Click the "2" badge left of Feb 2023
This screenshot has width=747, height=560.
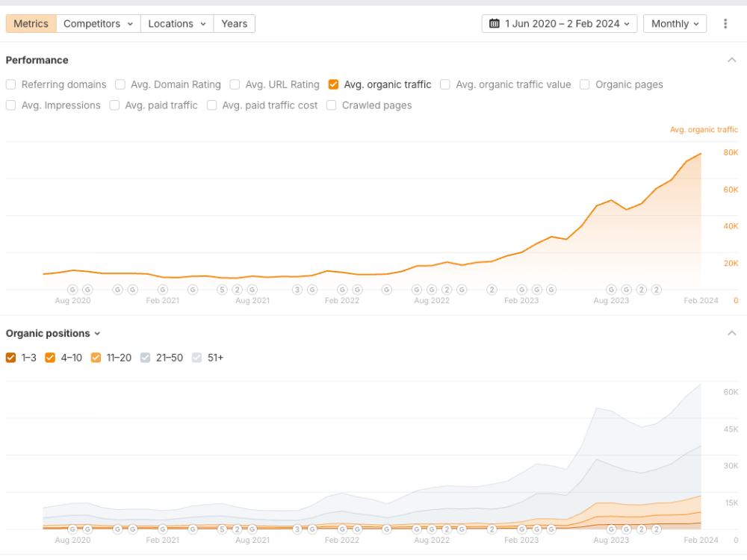[492, 290]
